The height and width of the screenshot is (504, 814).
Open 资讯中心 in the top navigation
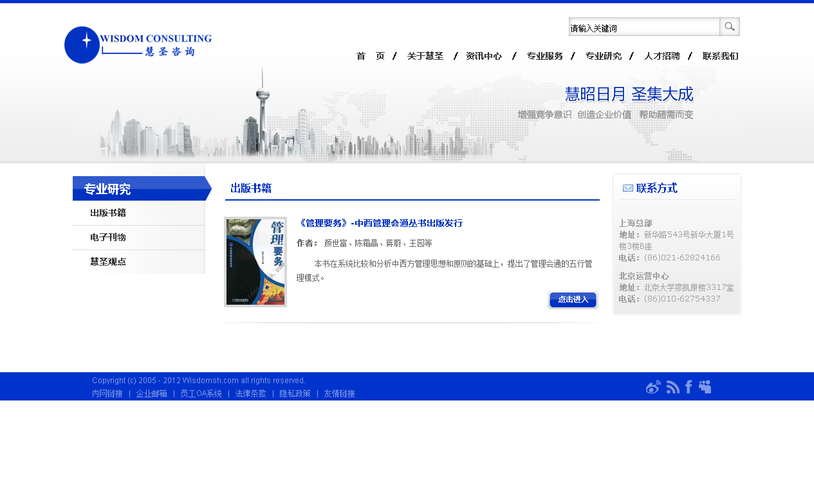point(484,57)
